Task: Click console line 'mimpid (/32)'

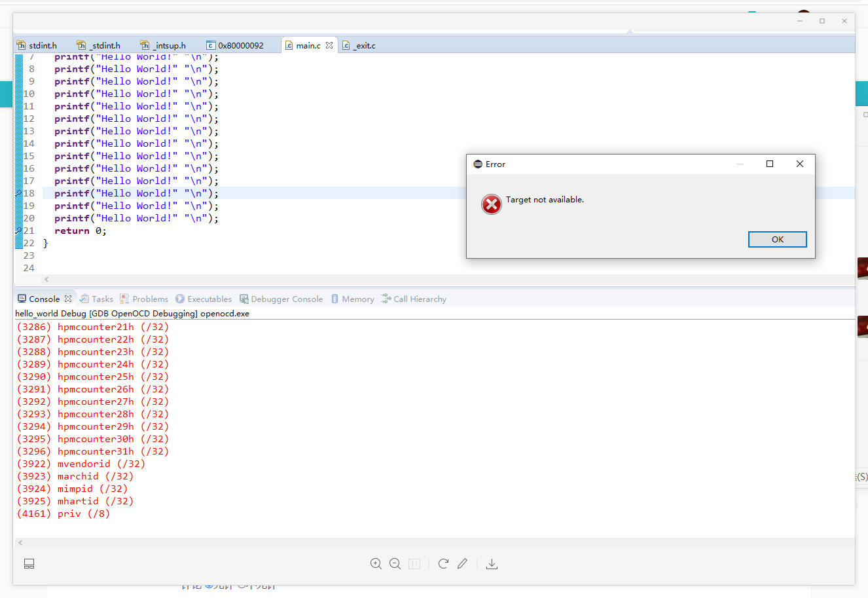Action: [x=72, y=489]
